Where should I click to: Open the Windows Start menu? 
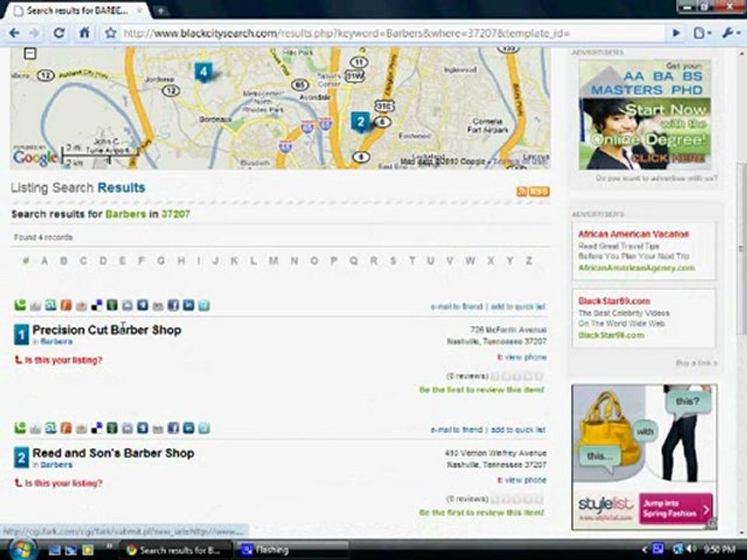pos(21,549)
